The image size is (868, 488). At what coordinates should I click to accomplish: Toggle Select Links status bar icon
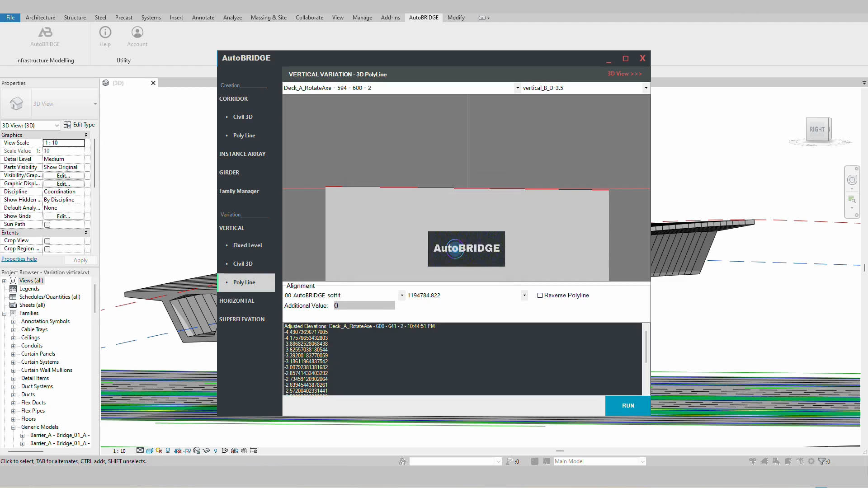coord(753,461)
